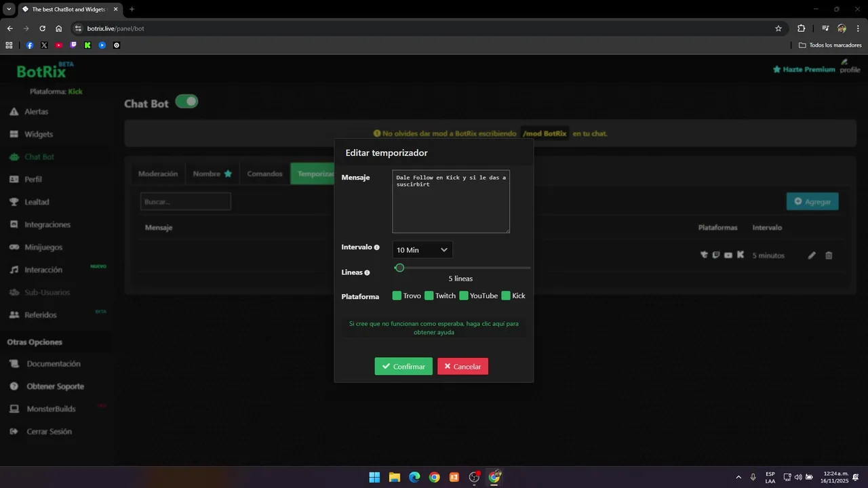Open MonsterBuilds in sidebar
868x488 pixels.
pos(51,409)
